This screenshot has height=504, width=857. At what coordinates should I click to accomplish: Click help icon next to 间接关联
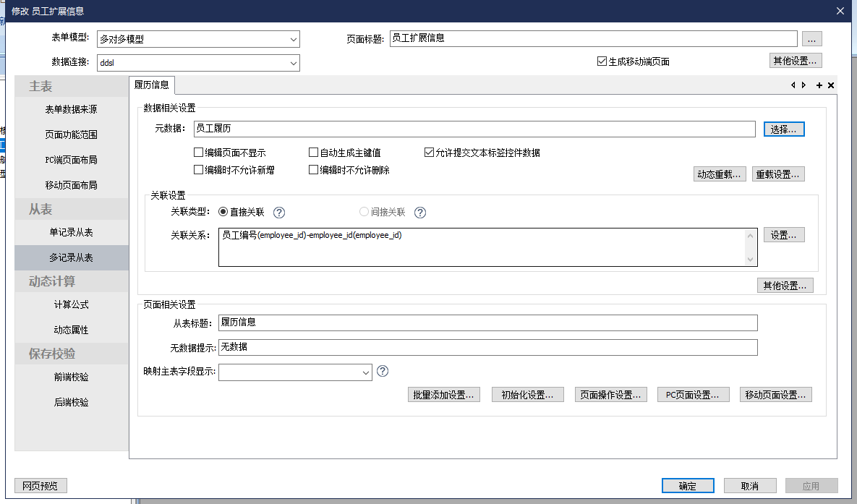tap(420, 213)
